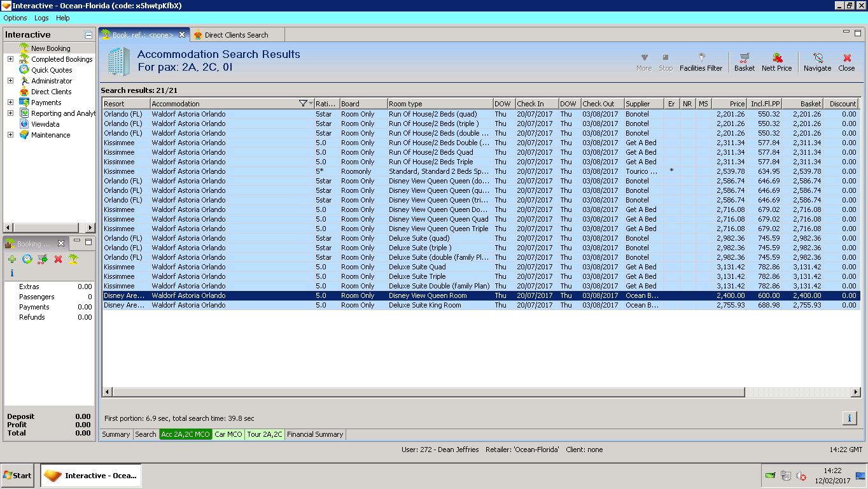Image resolution: width=868 pixels, height=489 pixels.
Task: Collapse the Interactive panel with minus button
Action: [x=88, y=35]
